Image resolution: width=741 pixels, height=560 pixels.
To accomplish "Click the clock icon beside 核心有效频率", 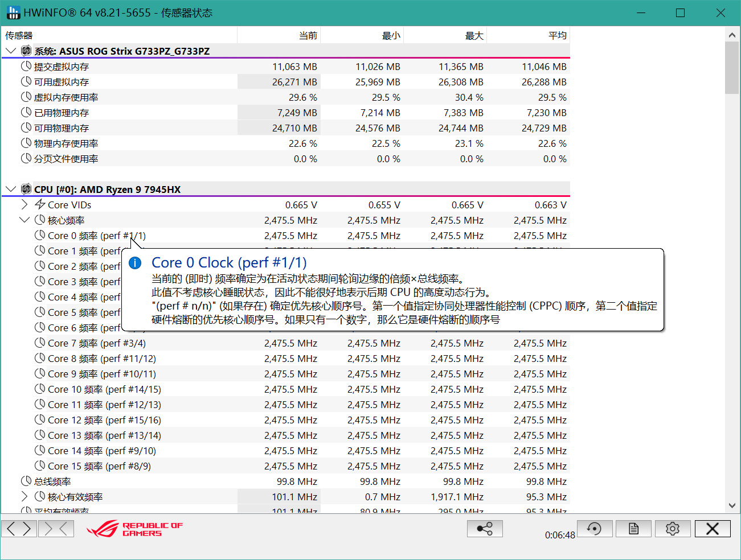I will [40, 496].
